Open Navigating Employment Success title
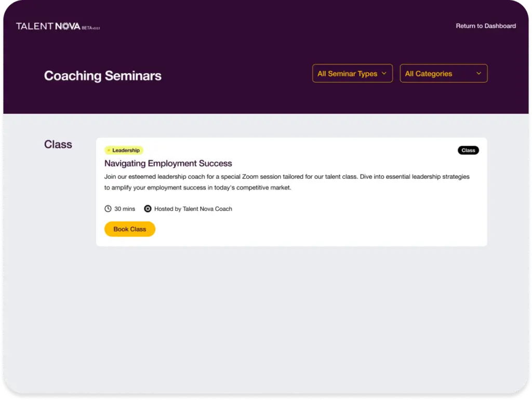The width and height of the screenshot is (532, 400). pos(168,163)
